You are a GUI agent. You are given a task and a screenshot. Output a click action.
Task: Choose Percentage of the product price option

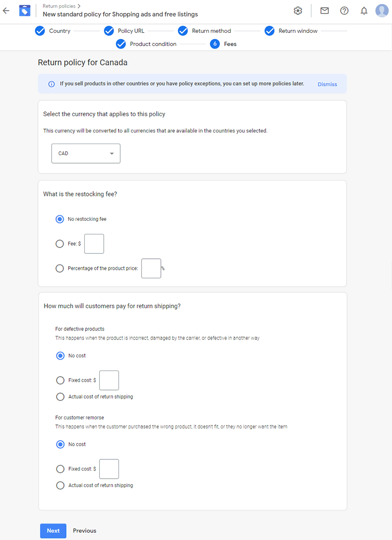pos(60,268)
